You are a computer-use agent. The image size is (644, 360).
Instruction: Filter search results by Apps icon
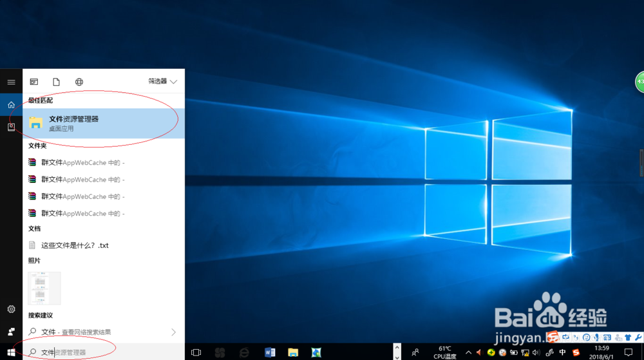[x=33, y=82]
